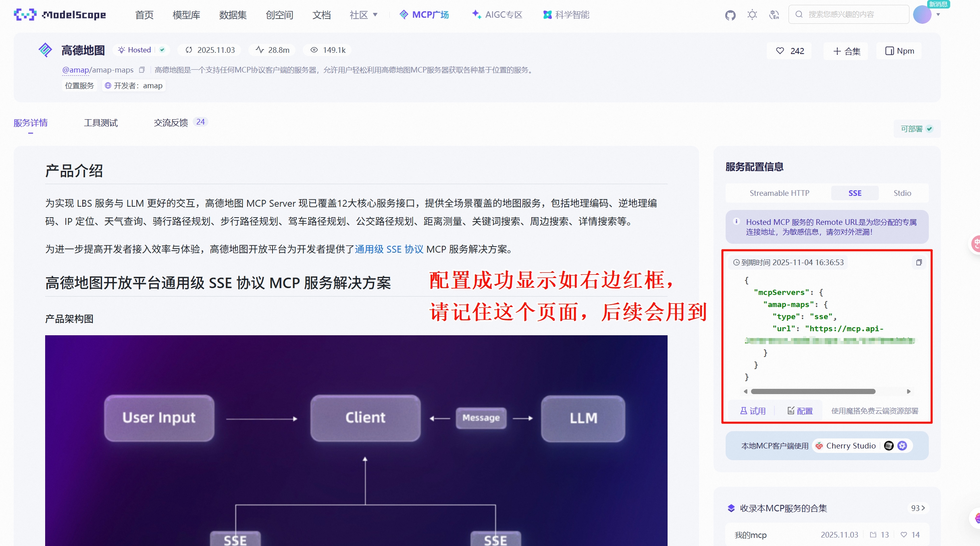Select the SSE protocol option

[855, 193]
